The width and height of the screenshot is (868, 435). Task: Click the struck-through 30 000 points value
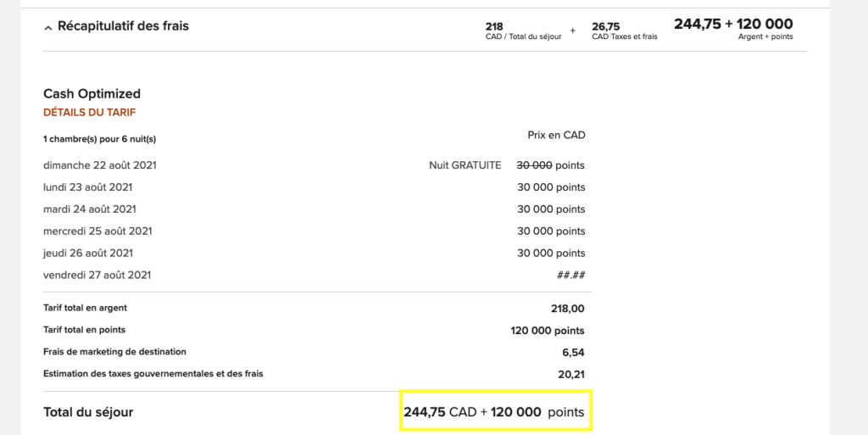click(x=550, y=165)
